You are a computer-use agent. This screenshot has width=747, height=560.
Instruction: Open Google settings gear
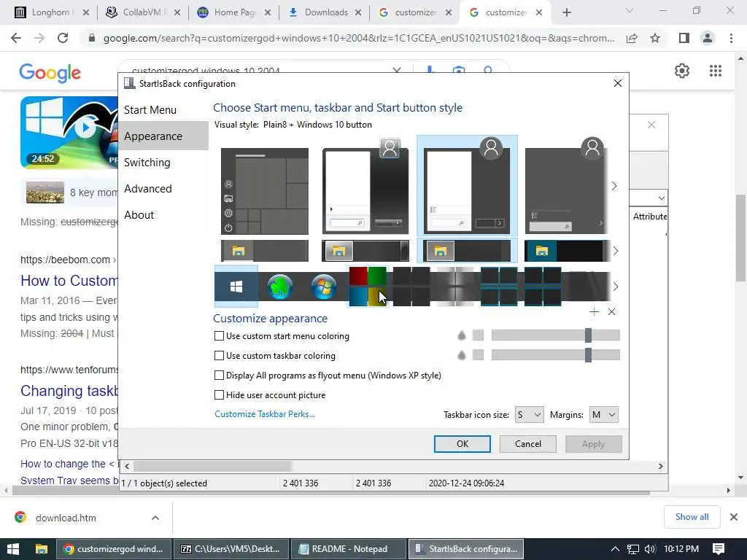click(x=682, y=71)
